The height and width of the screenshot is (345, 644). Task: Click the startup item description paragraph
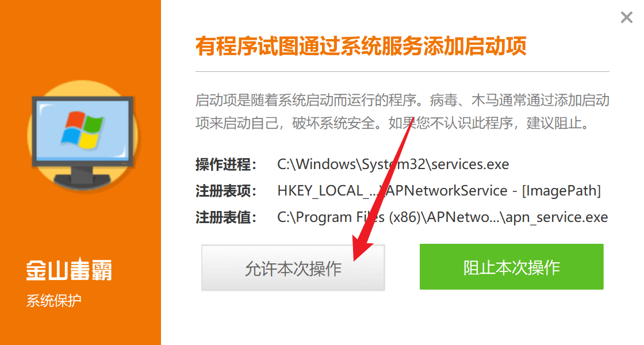[402, 112]
